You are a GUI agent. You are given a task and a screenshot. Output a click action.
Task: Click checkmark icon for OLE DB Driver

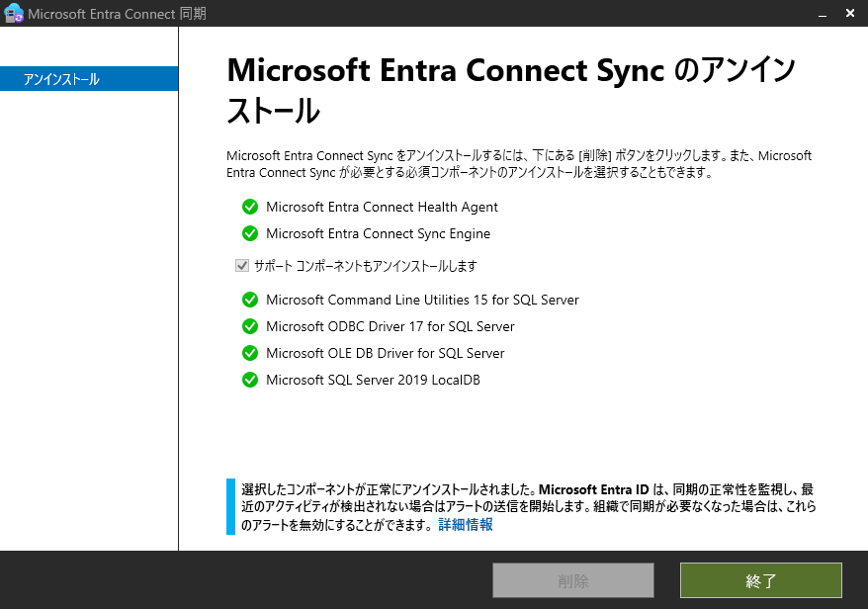click(250, 353)
